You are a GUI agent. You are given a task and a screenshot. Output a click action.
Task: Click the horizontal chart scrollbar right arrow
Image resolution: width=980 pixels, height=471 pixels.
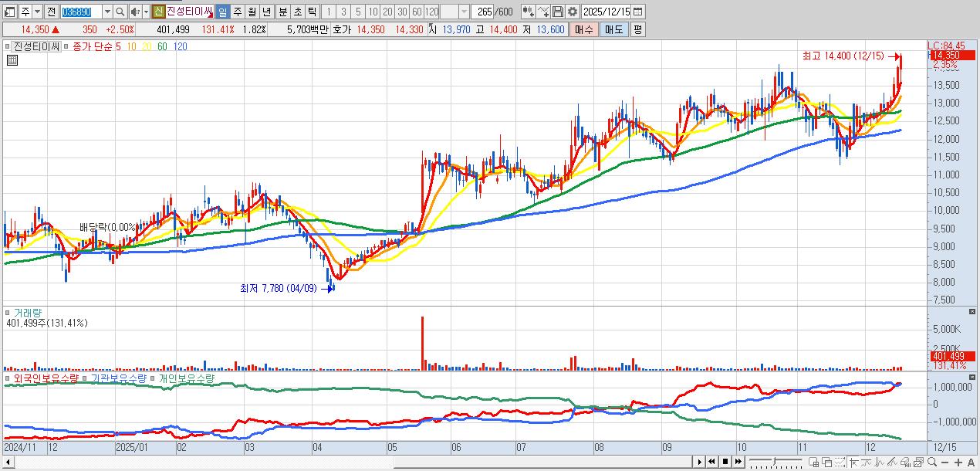pos(700,462)
